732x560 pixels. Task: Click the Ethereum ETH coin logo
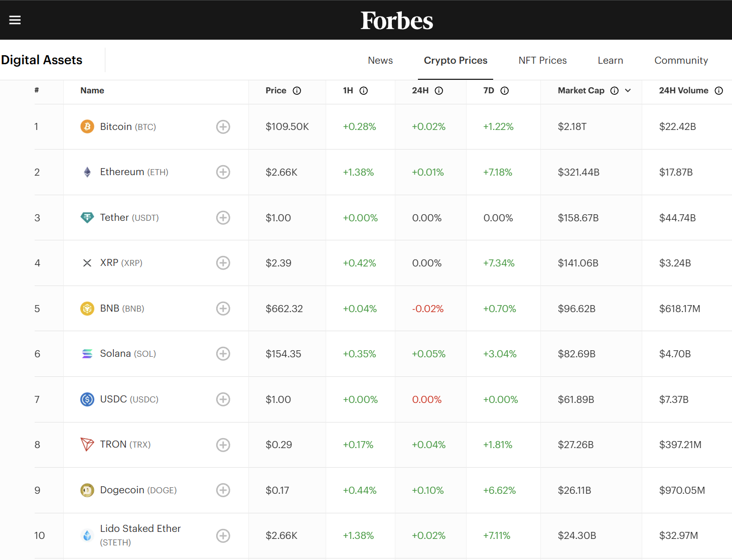(x=87, y=172)
